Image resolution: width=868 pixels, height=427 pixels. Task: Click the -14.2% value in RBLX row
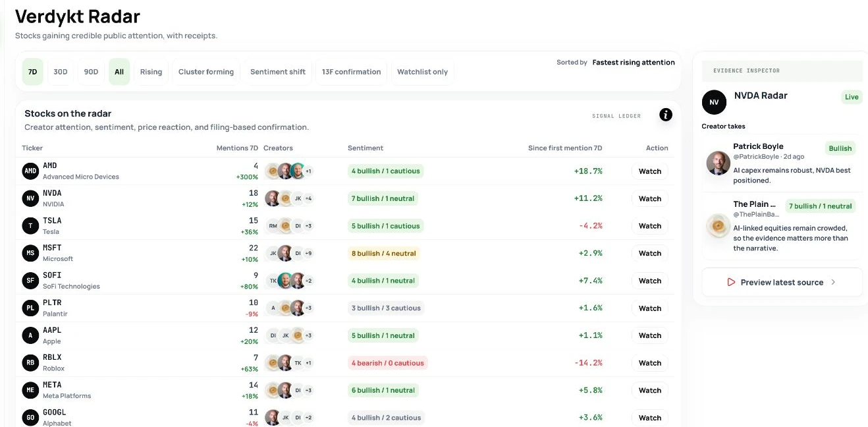click(588, 363)
